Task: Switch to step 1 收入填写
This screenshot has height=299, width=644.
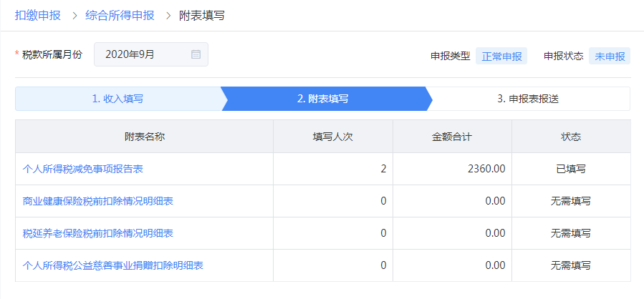Action: [x=117, y=99]
